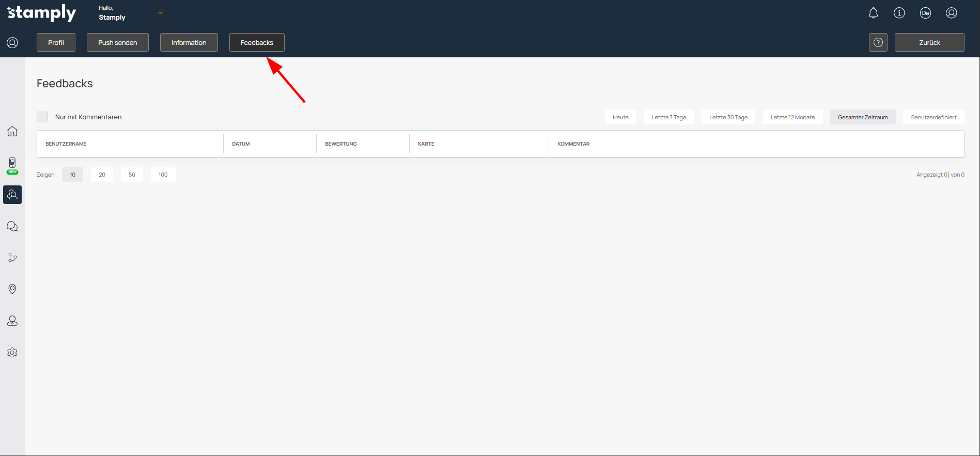Click the Benutzername column header
The image size is (980, 456).
point(66,144)
